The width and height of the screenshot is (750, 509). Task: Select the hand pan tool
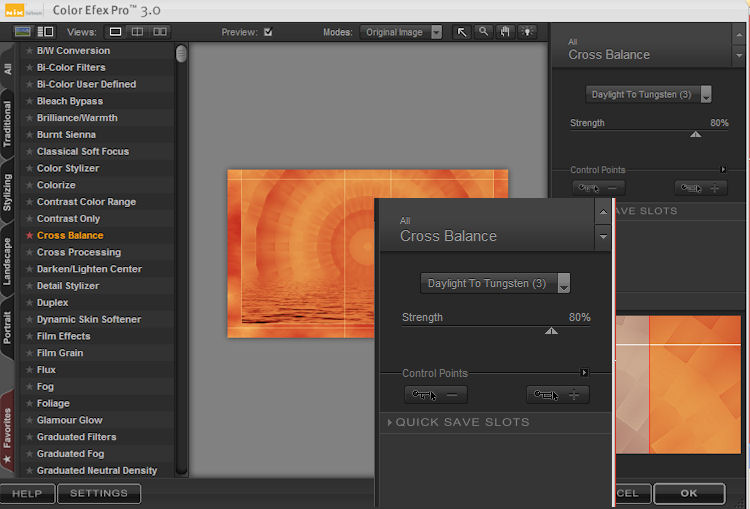pos(504,32)
